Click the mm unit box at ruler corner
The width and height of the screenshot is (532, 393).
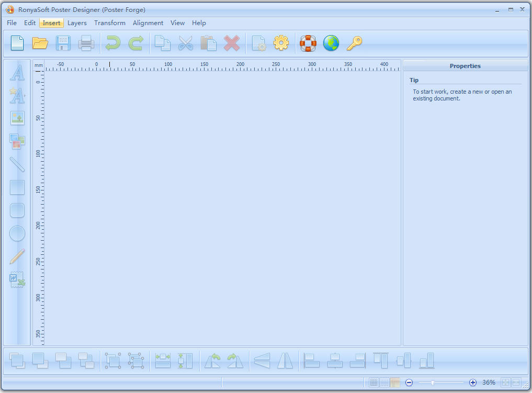(x=39, y=65)
